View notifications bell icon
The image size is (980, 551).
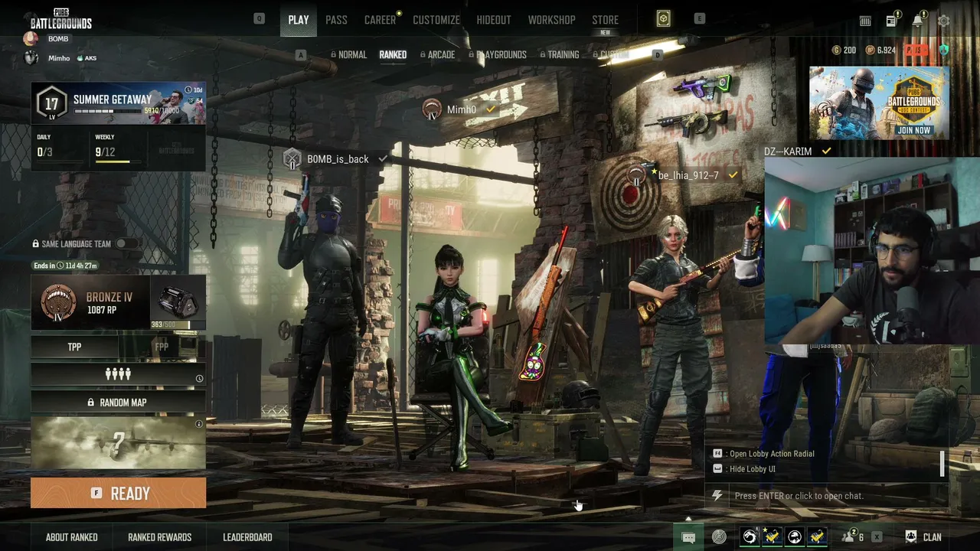point(919,21)
